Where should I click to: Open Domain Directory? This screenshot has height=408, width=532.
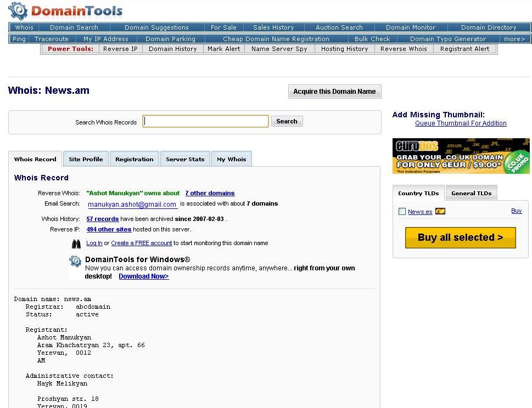click(489, 27)
